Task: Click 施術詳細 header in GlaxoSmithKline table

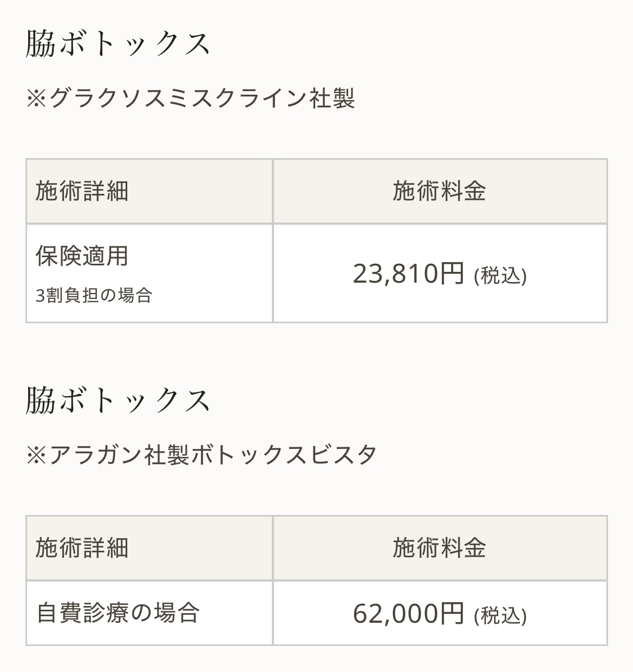Action: click(82, 191)
